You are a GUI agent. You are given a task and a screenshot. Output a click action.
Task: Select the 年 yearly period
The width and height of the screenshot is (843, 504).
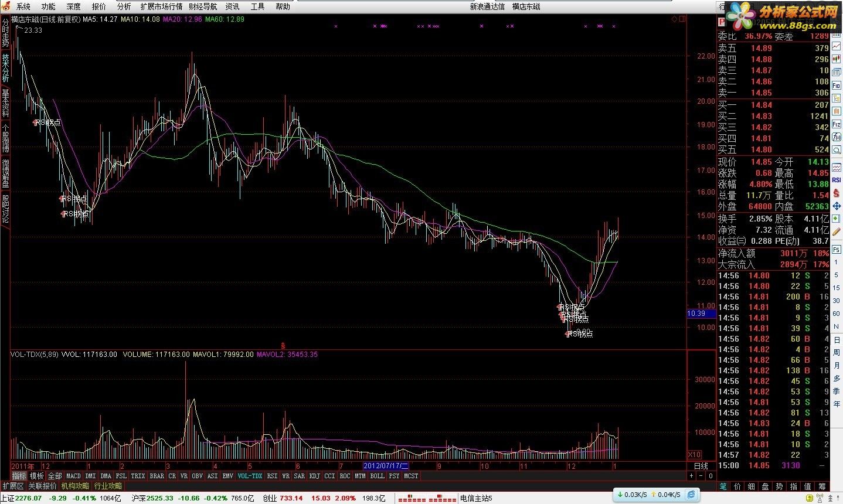tap(837, 404)
